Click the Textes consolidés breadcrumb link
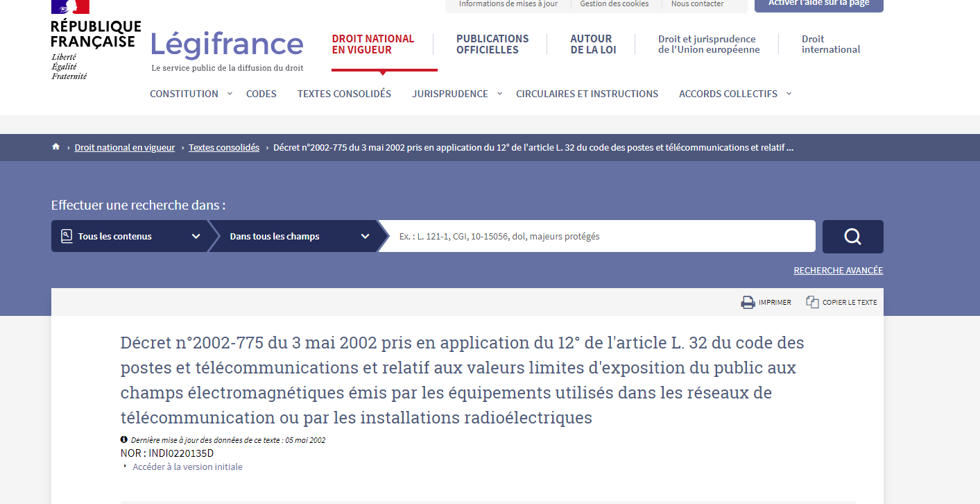This screenshot has height=504, width=980. coord(223,147)
